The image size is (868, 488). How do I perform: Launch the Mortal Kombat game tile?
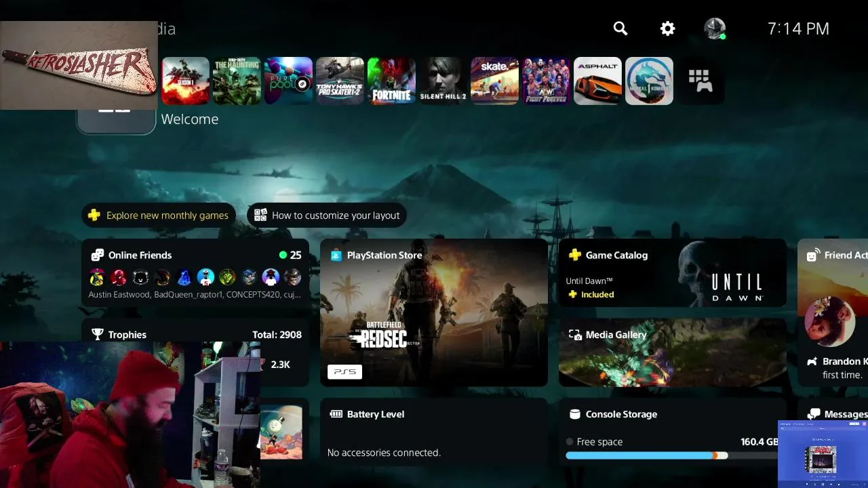tap(649, 81)
